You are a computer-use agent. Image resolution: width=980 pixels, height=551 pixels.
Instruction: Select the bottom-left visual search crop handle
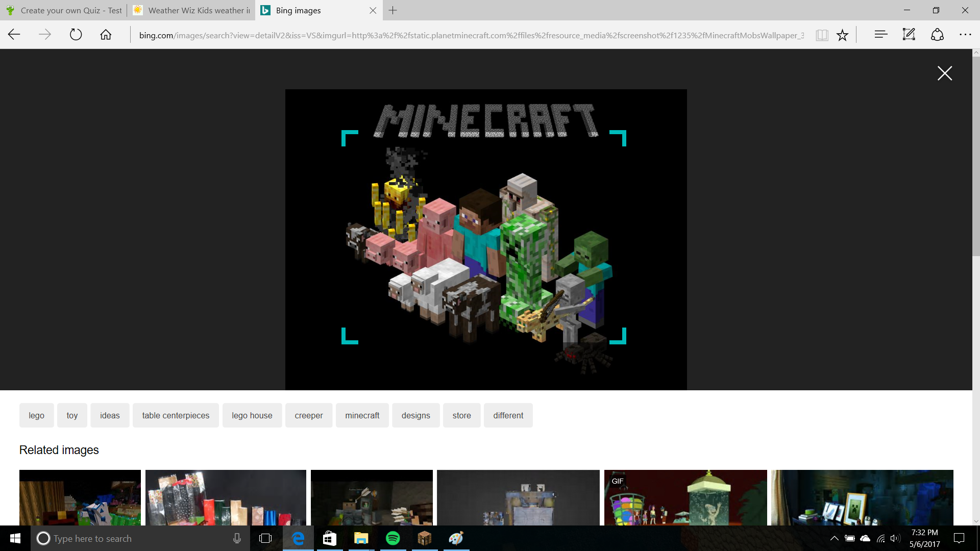click(349, 336)
